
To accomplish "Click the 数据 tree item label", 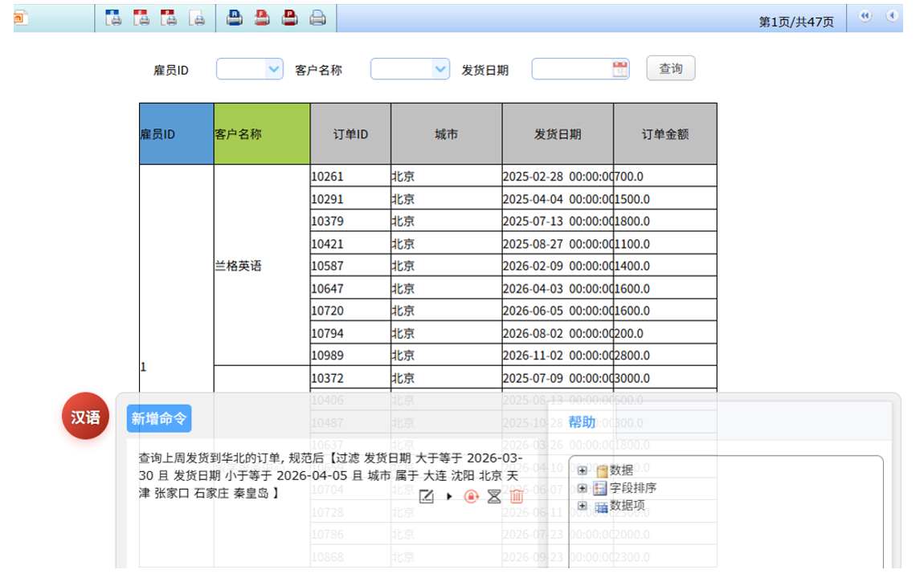I will coord(621,470).
